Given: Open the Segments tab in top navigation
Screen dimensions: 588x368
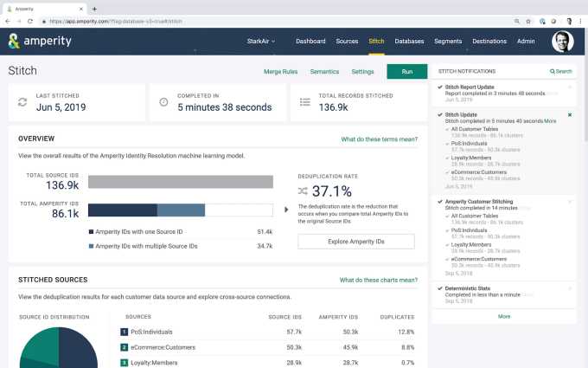Looking at the screenshot, I should (448, 41).
